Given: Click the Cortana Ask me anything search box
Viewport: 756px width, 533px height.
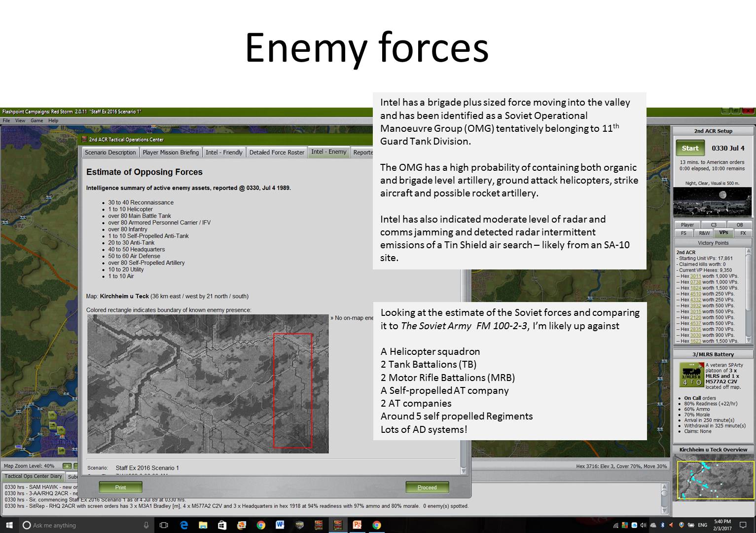Looking at the screenshot, I should click(x=86, y=525).
